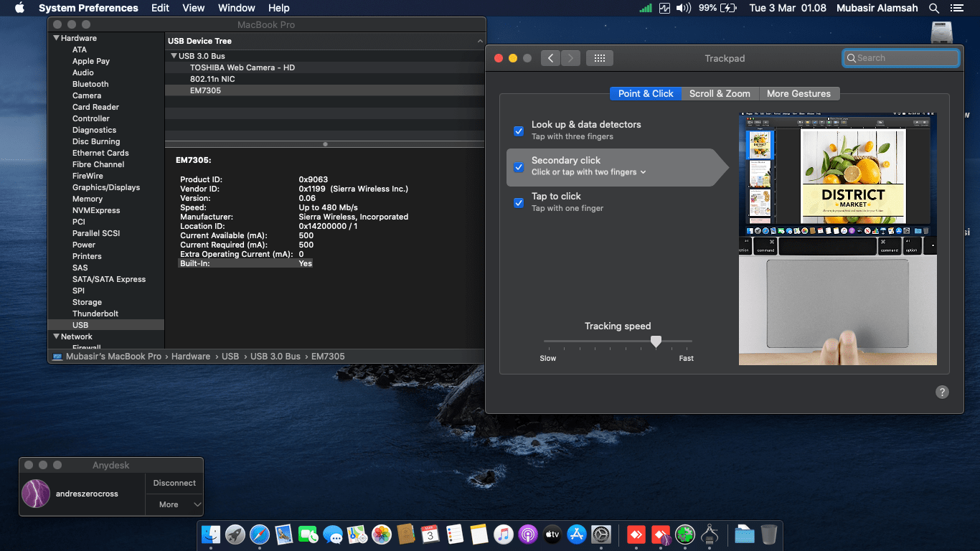Screen dimensions: 980x551
Task: Switch to Point & Click tab
Action: [x=646, y=93]
